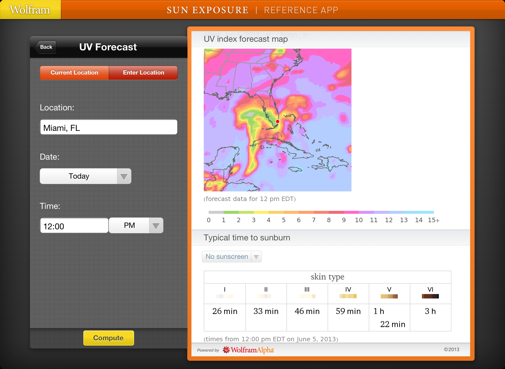Viewport: 505px width, 369px height.
Task: Select the skin type VI color swatch
Action: point(430,296)
